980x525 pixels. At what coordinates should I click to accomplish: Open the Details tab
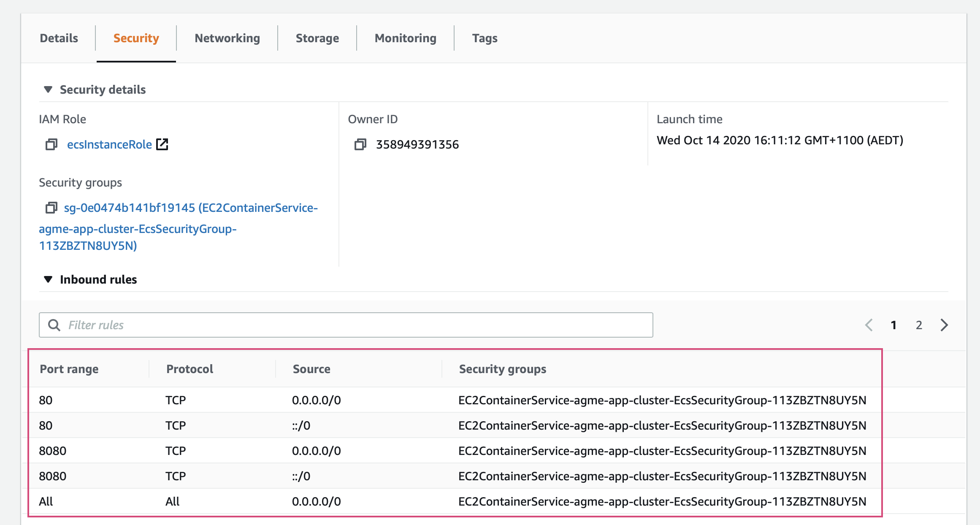(59, 38)
